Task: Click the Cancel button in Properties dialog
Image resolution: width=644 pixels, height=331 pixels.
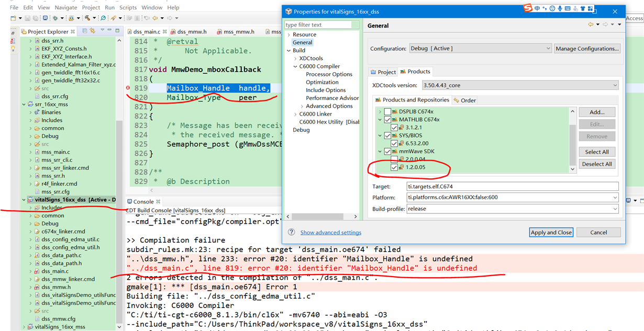Action: [598, 232]
